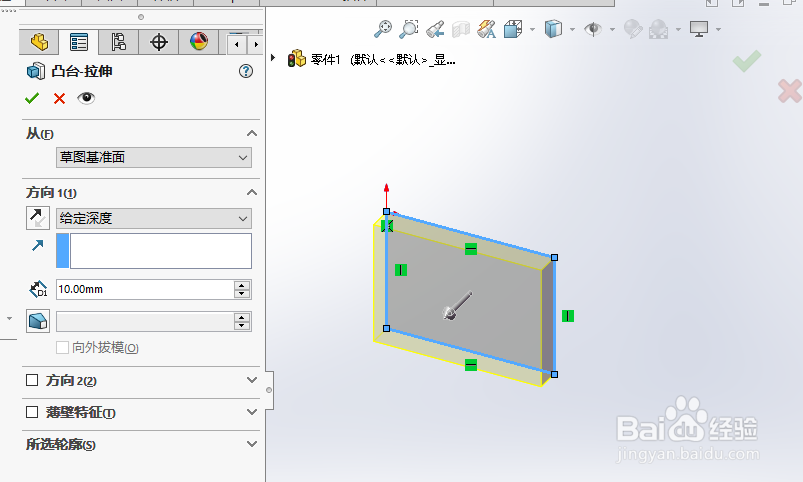Click the Edit Appearance icon
Viewport: 803px width, 482px height.
pos(633,29)
